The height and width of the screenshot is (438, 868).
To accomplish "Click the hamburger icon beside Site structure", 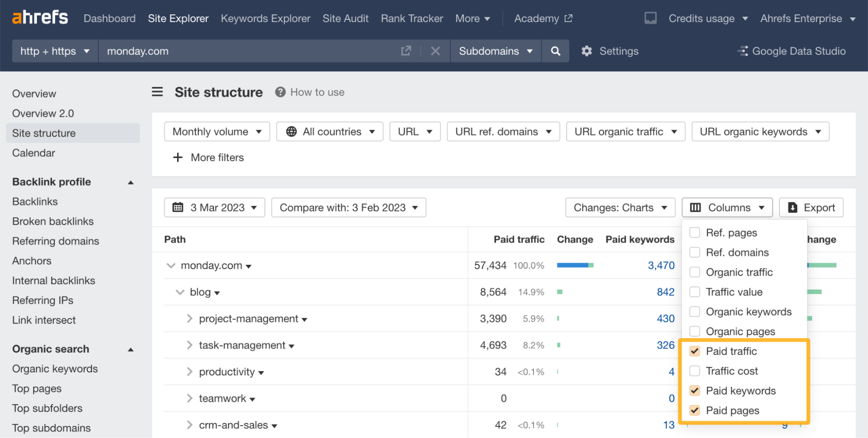I will [x=157, y=92].
